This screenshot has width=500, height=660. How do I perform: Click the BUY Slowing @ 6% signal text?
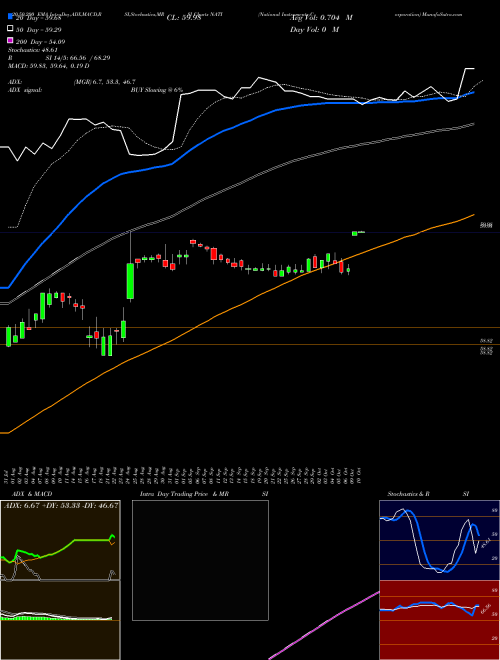click(x=157, y=90)
